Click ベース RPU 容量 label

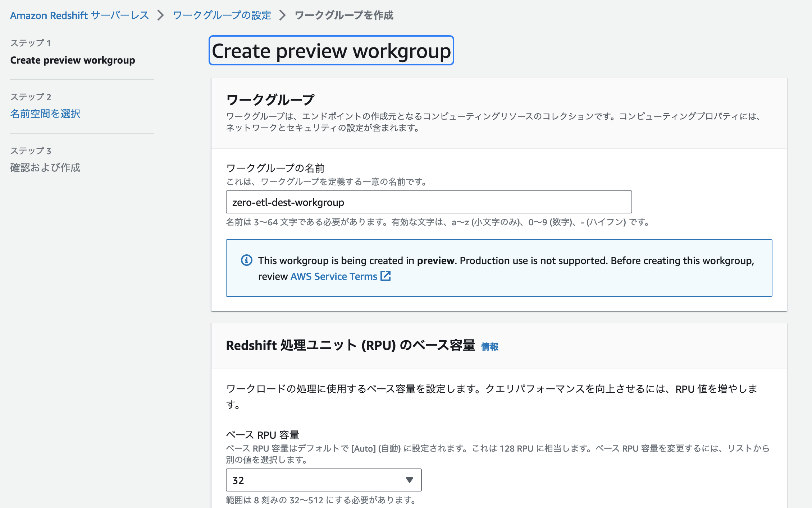click(263, 435)
